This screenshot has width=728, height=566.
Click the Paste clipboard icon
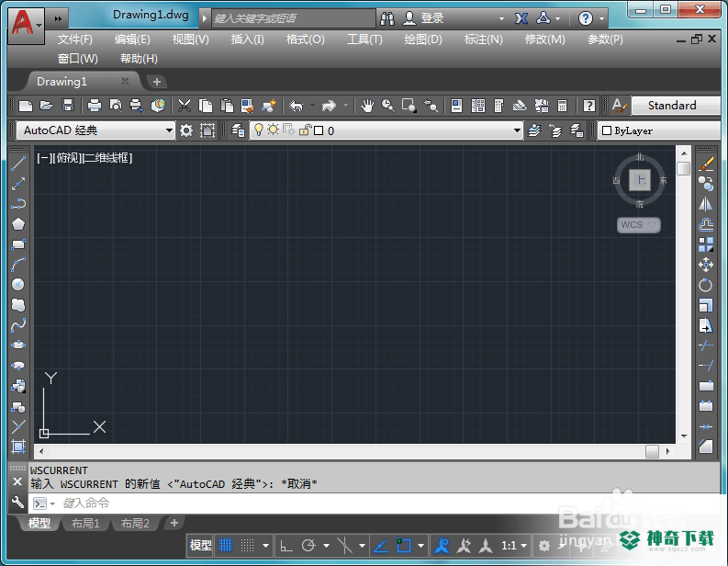(x=227, y=106)
